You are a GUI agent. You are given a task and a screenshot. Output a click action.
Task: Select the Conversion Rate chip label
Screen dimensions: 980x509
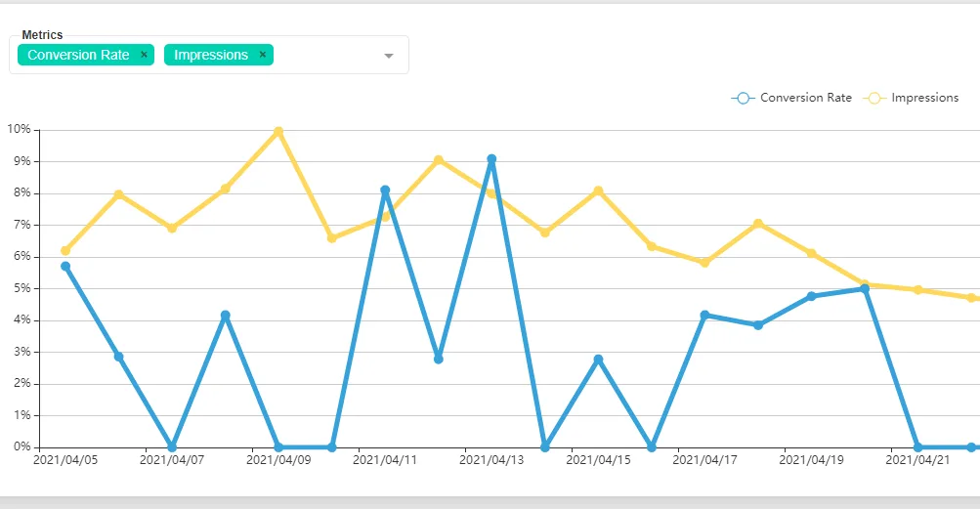coord(78,55)
